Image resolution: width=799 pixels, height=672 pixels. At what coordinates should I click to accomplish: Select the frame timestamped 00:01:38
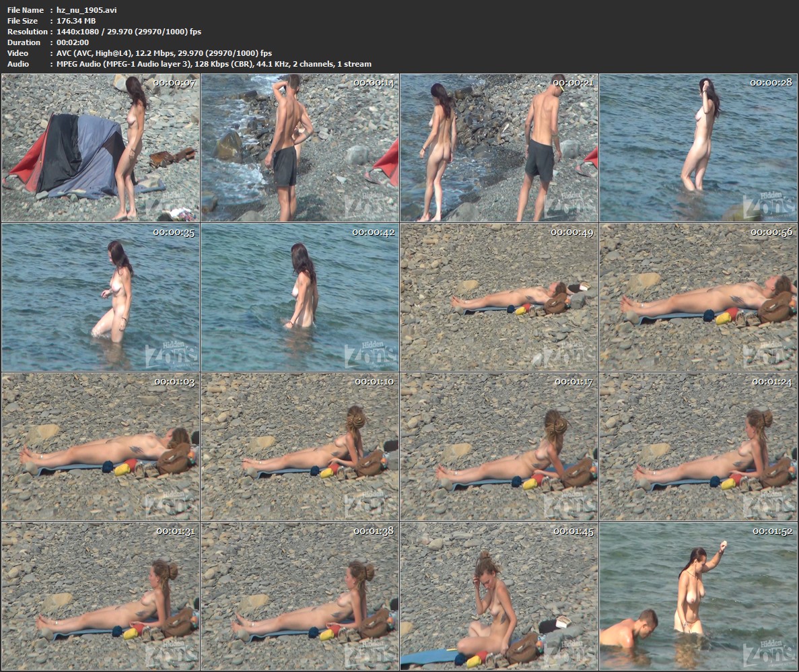coord(300,597)
